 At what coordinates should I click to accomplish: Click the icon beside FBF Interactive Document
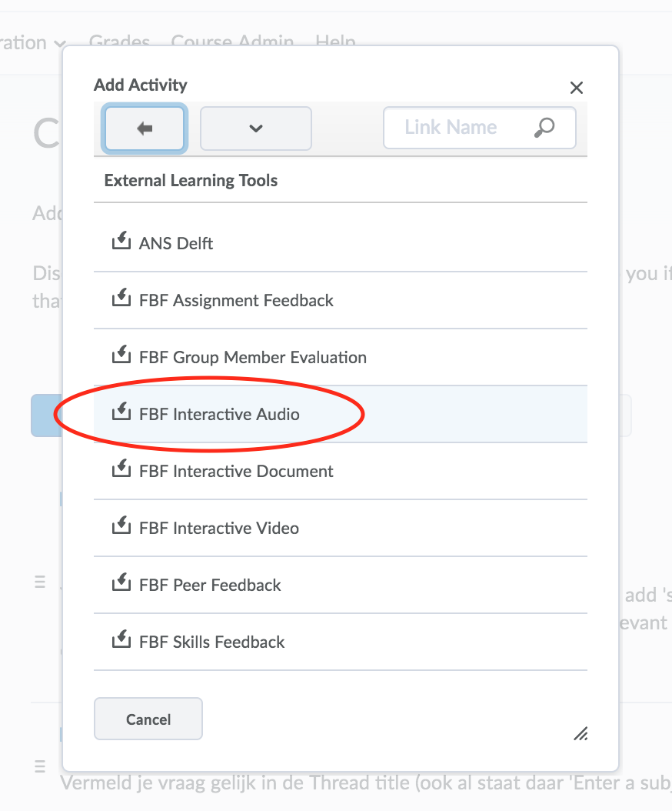tap(119, 470)
